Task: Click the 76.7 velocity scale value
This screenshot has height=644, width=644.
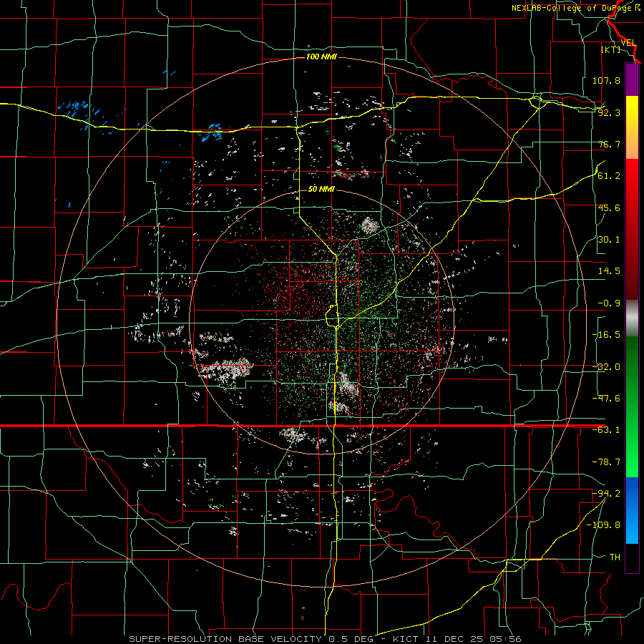Action: (609, 144)
